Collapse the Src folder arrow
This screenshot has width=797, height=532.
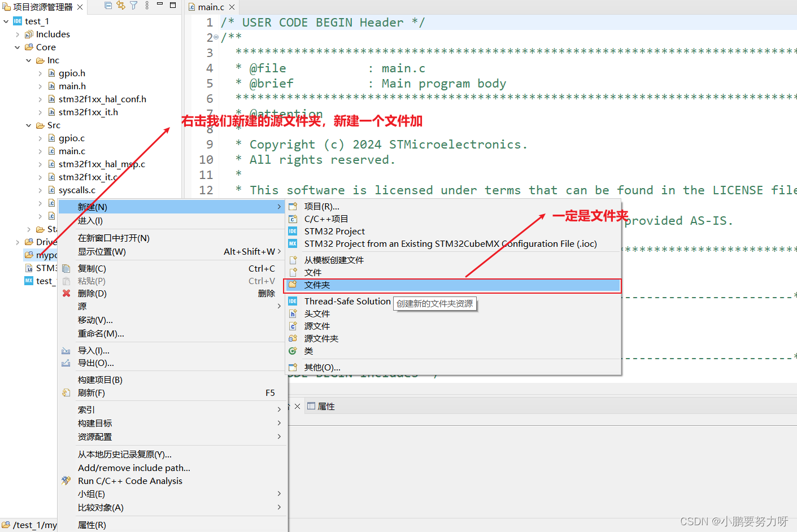[29, 125]
